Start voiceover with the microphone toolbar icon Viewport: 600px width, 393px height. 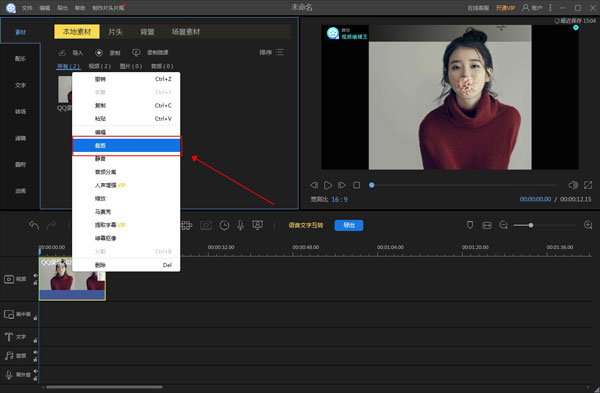point(240,225)
